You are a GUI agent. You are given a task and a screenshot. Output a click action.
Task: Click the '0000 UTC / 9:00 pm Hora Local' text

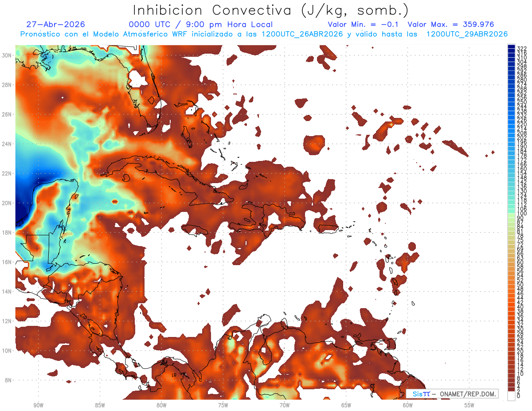pyautogui.click(x=201, y=24)
